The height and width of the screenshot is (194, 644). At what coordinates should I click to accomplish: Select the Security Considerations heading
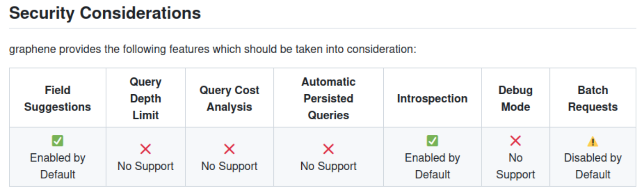pyautogui.click(x=105, y=13)
